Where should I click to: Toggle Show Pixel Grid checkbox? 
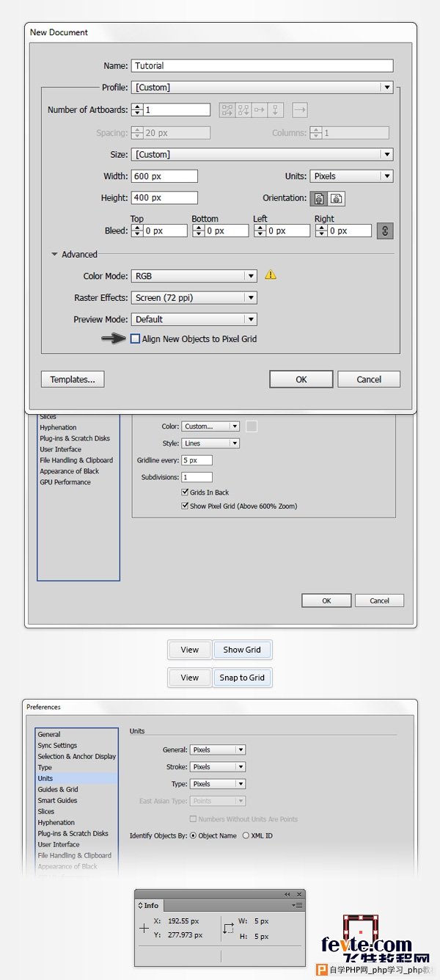click(x=185, y=506)
